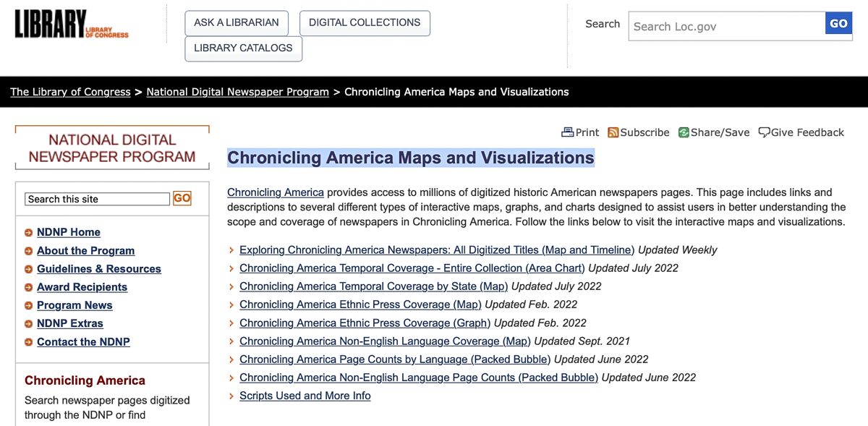Open the Chronicling America link in paragraph

click(276, 192)
